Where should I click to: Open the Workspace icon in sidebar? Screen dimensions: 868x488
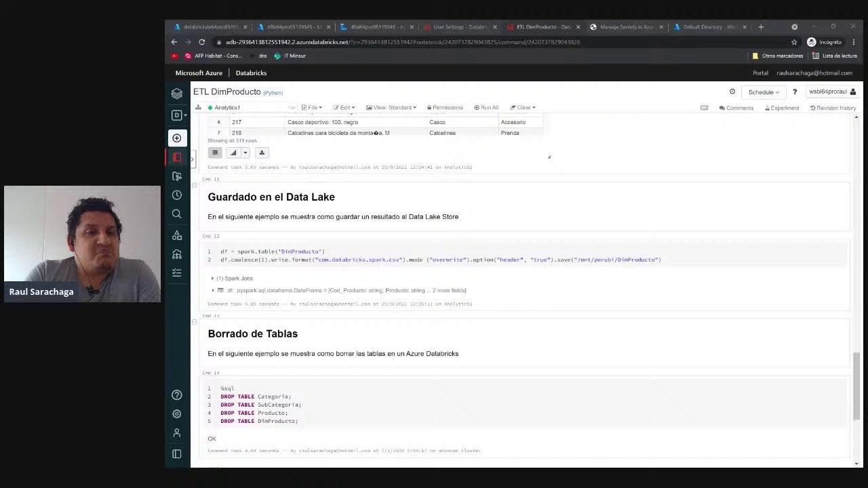177,157
